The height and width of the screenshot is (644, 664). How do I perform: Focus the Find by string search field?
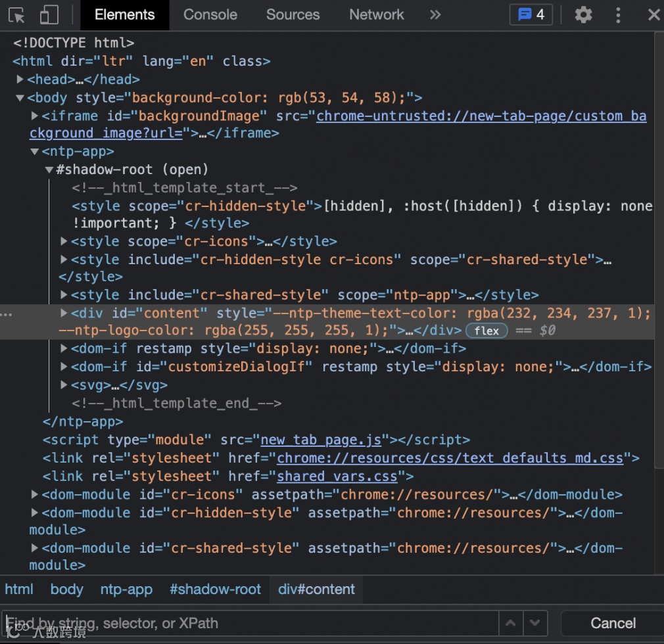(x=250, y=623)
